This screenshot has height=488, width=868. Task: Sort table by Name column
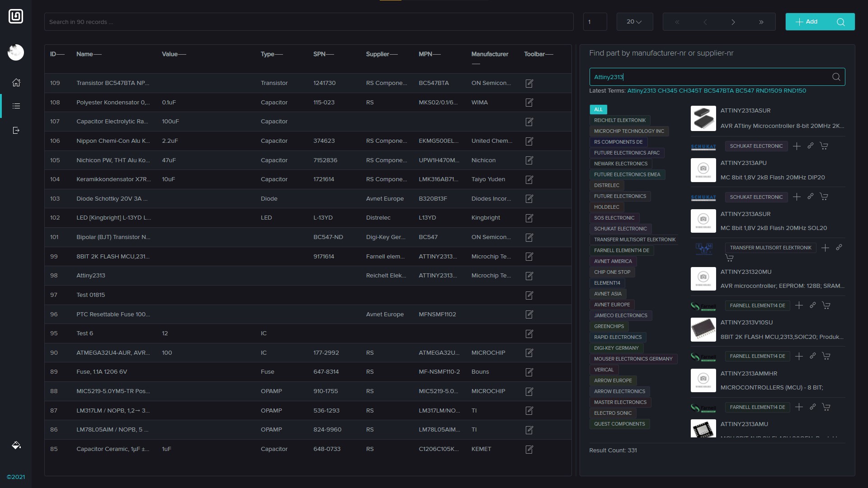click(x=89, y=54)
